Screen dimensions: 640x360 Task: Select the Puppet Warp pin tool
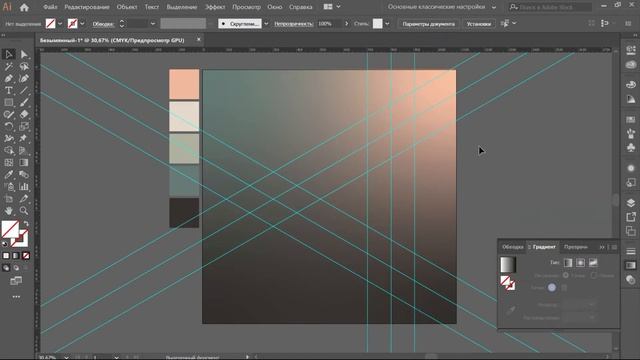point(24,138)
